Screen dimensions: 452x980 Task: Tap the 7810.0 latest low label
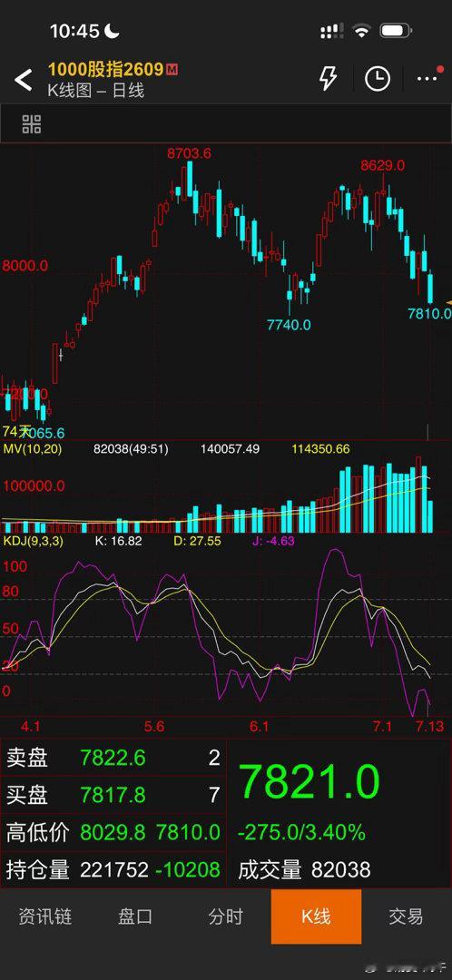click(x=429, y=313)
